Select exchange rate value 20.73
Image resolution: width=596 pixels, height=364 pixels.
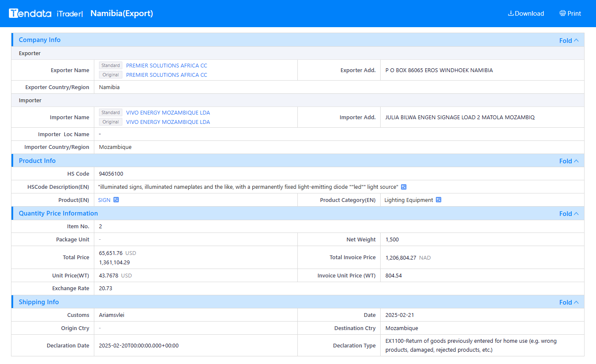(105, 288)
